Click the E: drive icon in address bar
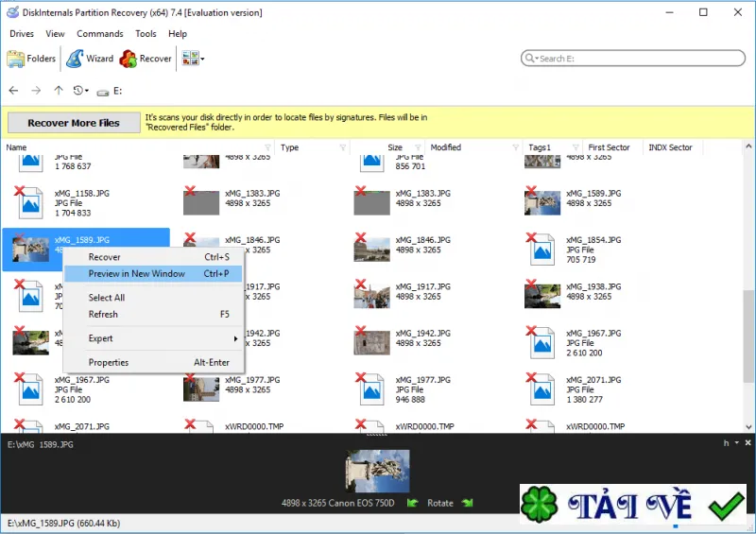756x534 pixels. 102,92
